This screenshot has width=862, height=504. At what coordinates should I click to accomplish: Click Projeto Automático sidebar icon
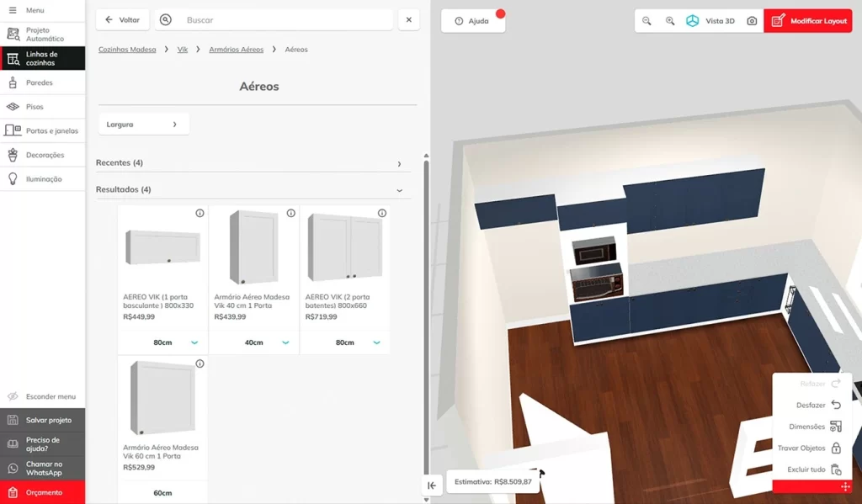coord(13,34)
